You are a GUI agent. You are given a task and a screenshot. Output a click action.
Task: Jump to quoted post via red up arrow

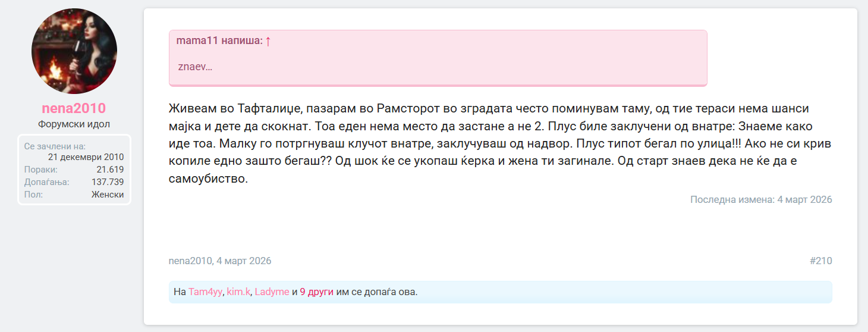coord(268,41)
